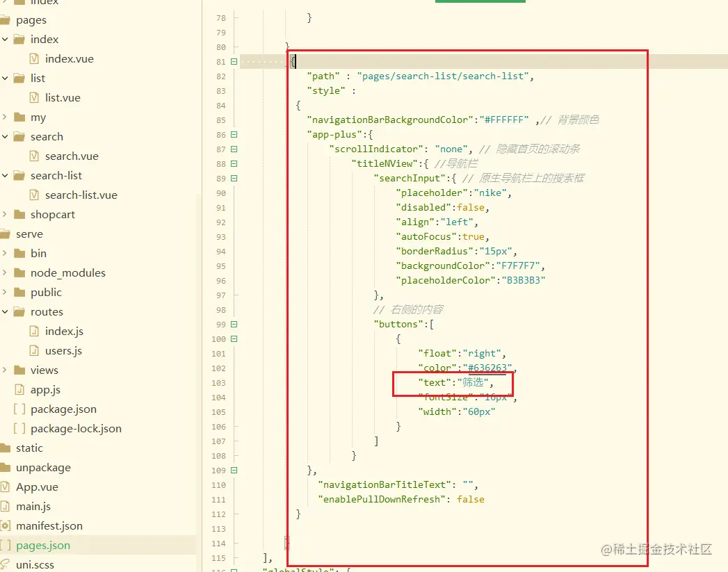Screen dimensions: 728x572
Task: Fold code block at line 81
Action: tap(234, 62)
